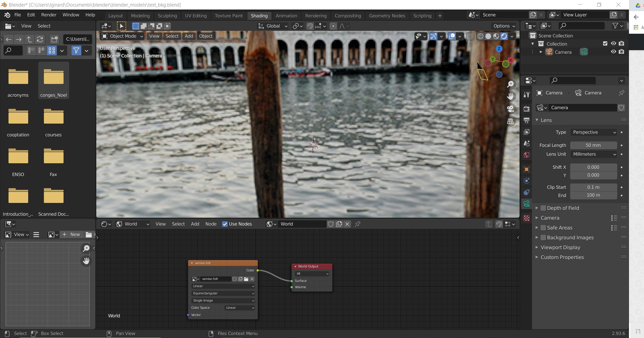Switch to the Compositing workspace tab
644x338 pixels.
click(x=348, y=15)
